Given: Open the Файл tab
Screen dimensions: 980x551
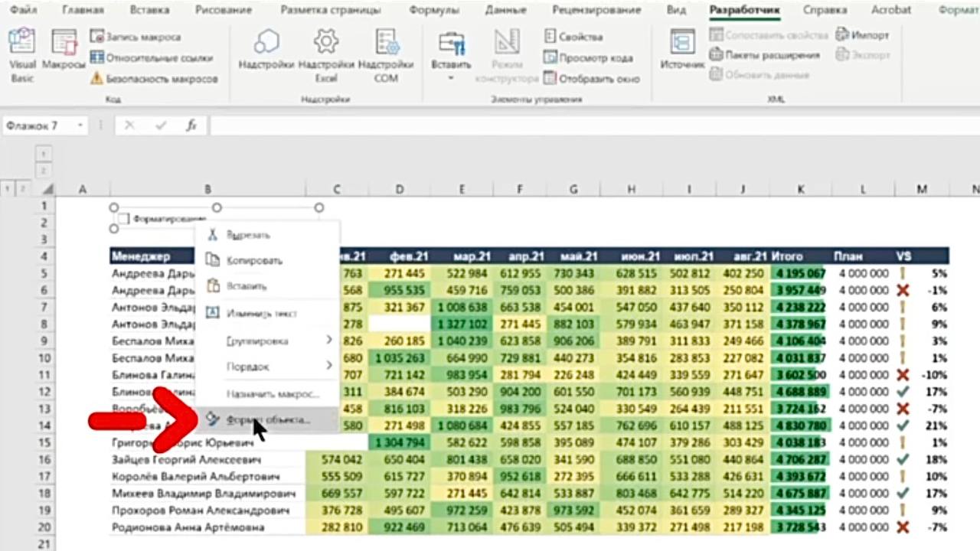Looking at the screenshot, I should pyautogui.click(x=24, y=10).
